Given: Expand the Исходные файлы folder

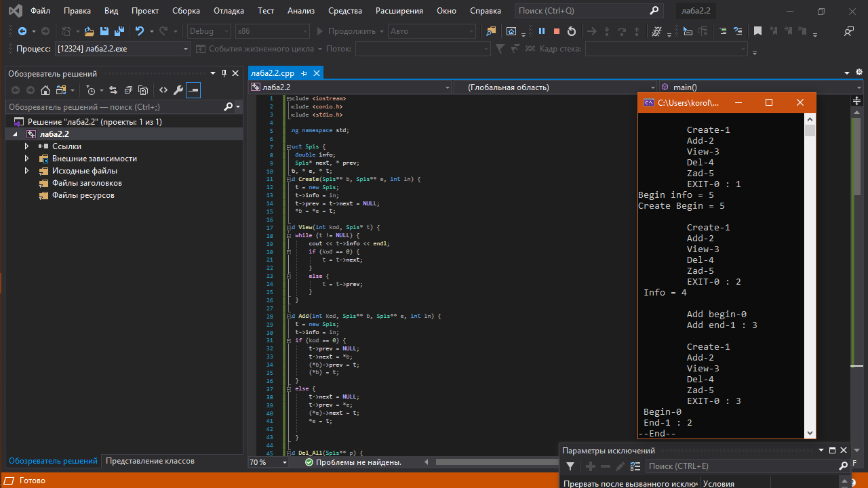Looking at the screenshot, I should [x=26, y=171].
